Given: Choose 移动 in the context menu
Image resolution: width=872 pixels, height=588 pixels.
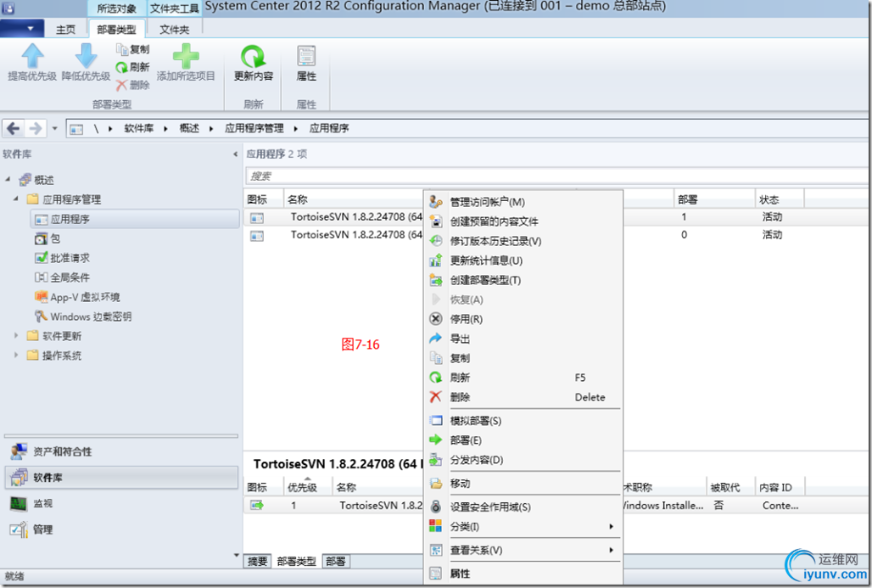Looking at the screenshot, I should (522, 484).
